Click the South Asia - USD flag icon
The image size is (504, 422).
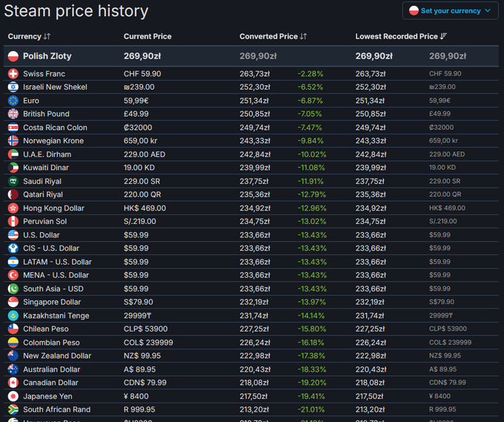coord(13,289)
